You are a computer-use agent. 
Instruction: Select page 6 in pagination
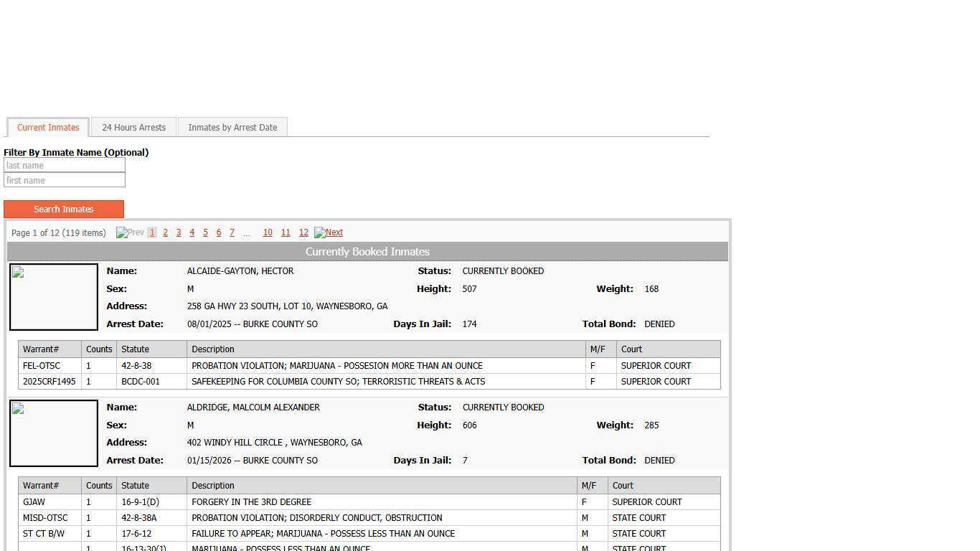tap(219, 232)
